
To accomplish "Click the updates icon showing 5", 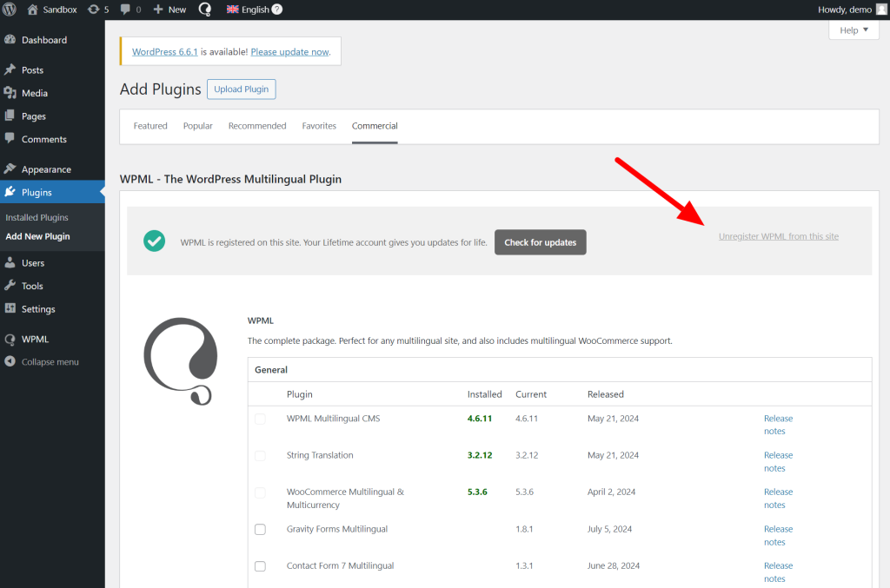I will click(x=93, y=10).
